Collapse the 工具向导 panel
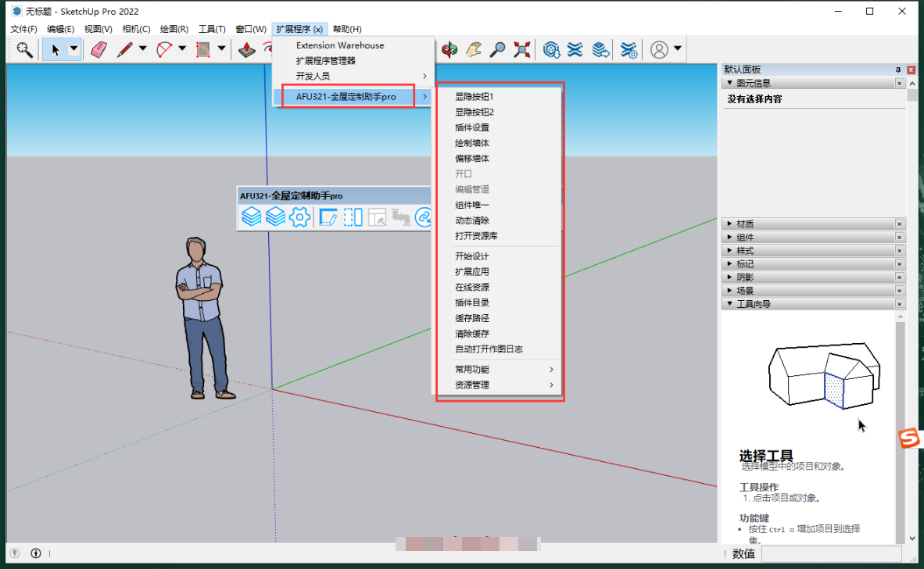Screen dimensions: 924x569 [729, 304]
